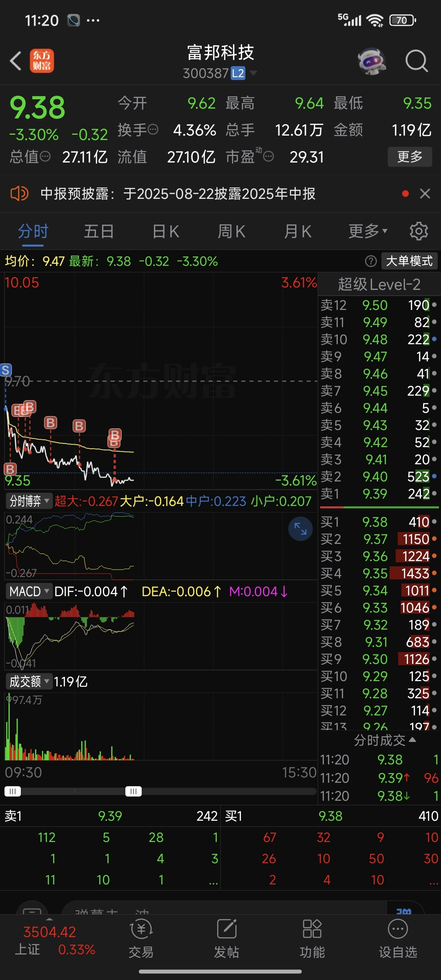The image size is (441, 980).
Task: Tap the 卖7 9.45 order row
Action: (379, 391)
